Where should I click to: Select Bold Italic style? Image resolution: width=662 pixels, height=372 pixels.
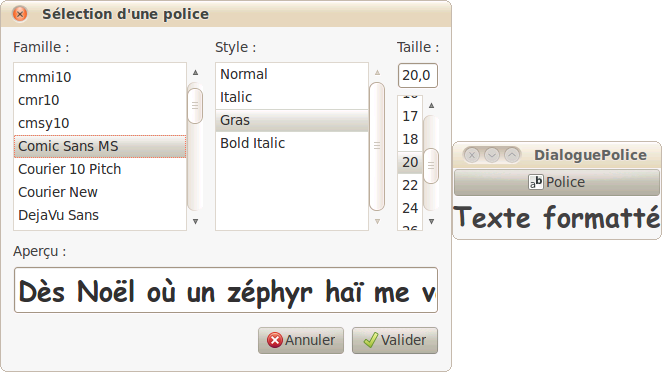click(x=292, y=143)
